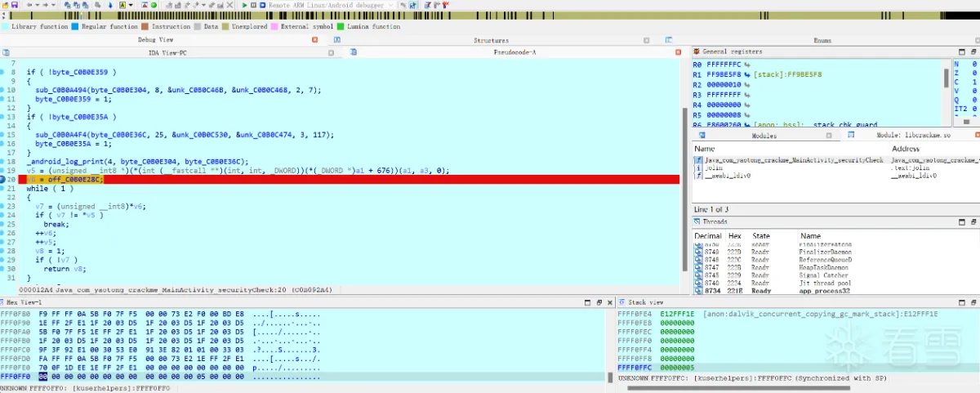Open the Remote ARM Linux/Android debugger dropdown
The image size is (980, 393).
[x=390, y=5]
